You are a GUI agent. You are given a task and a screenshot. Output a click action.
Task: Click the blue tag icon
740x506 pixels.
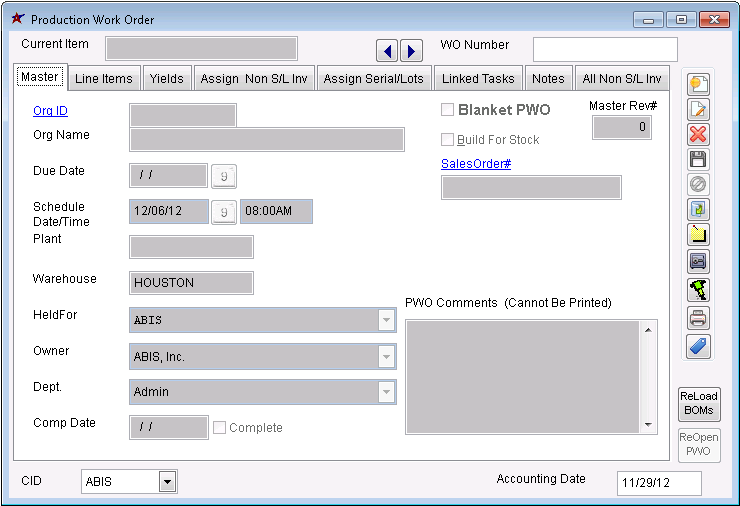pyautogui.click(x=699, y=346)
